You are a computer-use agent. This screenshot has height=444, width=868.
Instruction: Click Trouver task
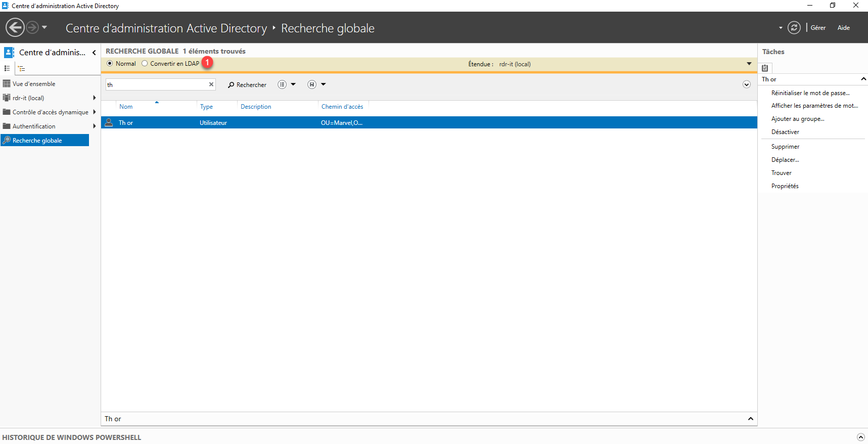pyautogui.click(x=781, y=173)
